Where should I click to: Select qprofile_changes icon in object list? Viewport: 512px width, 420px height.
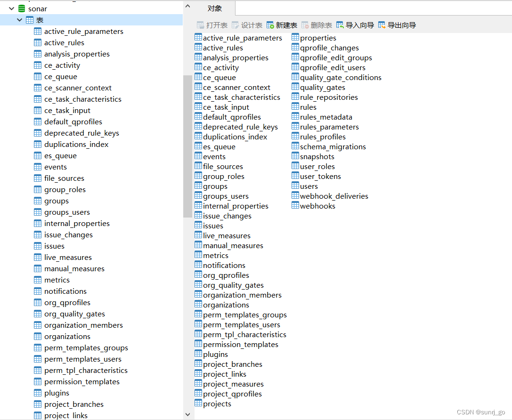click(x=295, y=47)
